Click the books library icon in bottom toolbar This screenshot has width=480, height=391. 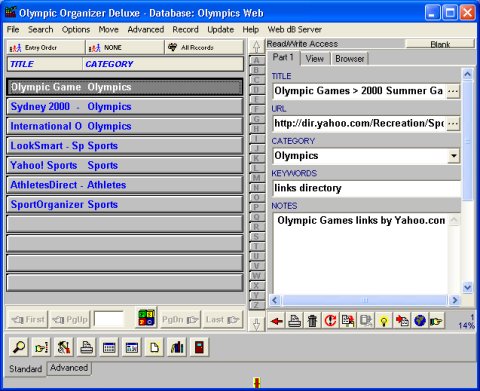pos(177,347)
